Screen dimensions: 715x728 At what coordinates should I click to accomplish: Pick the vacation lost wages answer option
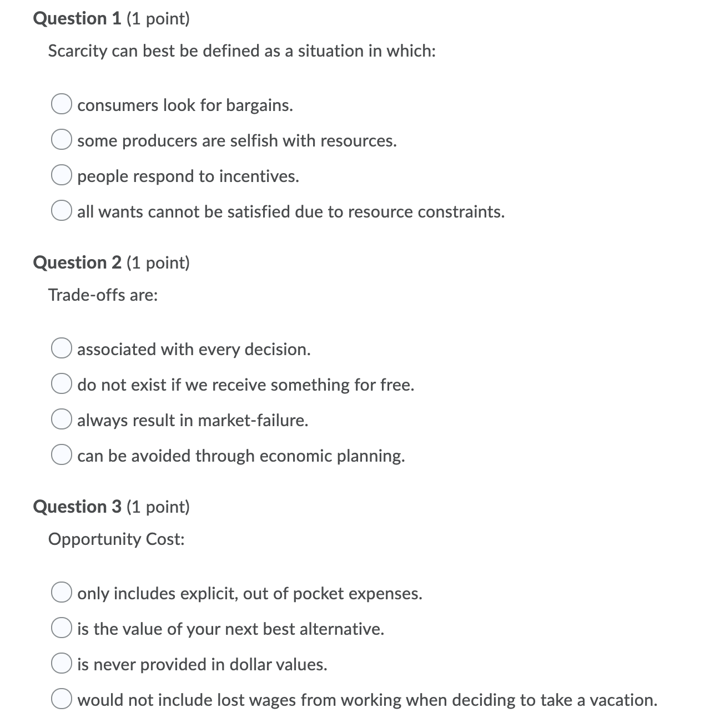point(62,699)
